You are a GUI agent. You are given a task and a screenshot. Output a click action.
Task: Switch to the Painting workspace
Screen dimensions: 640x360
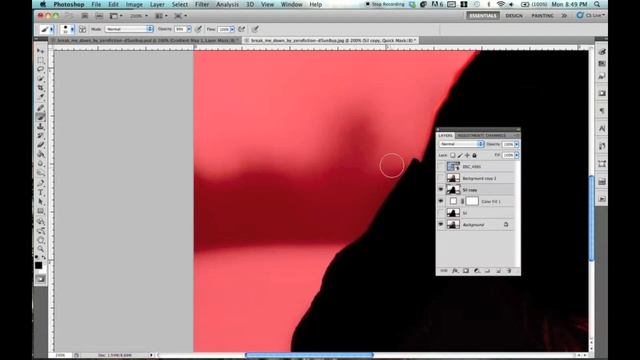pos(542,16)
